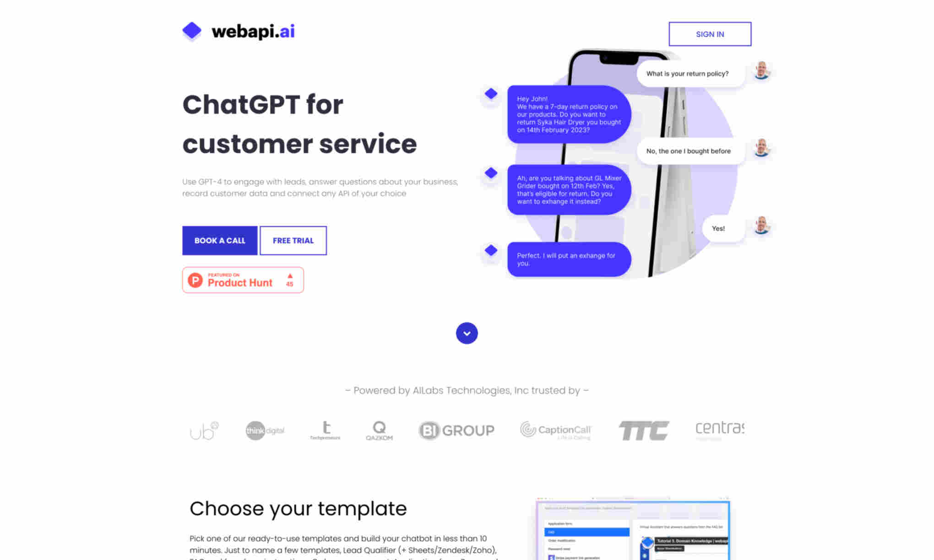Click the BI GROUP company logo icon
This screenshot has height=560, width=934.
456,429
